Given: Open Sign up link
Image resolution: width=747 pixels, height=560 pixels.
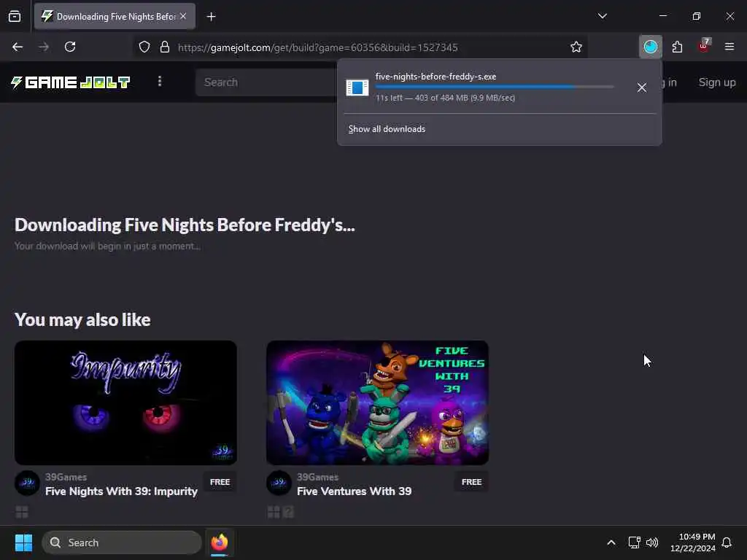Looking at the screenshot, I should tap(717, 82).
